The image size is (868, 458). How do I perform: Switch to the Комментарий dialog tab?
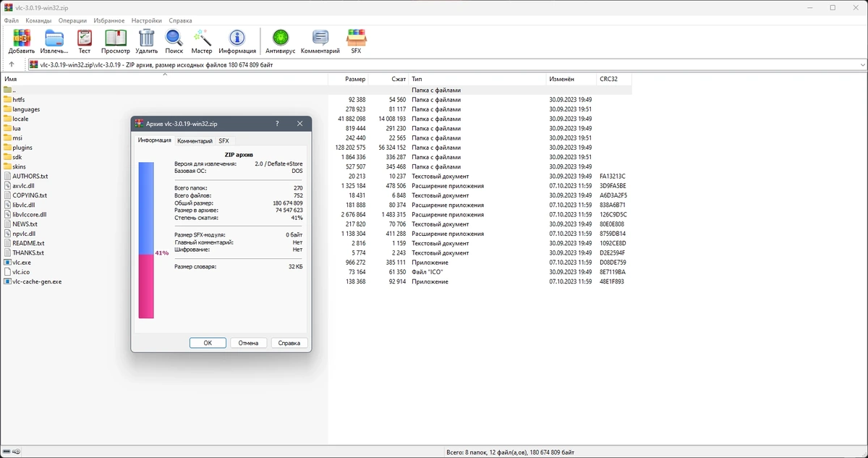click(195, 141)
